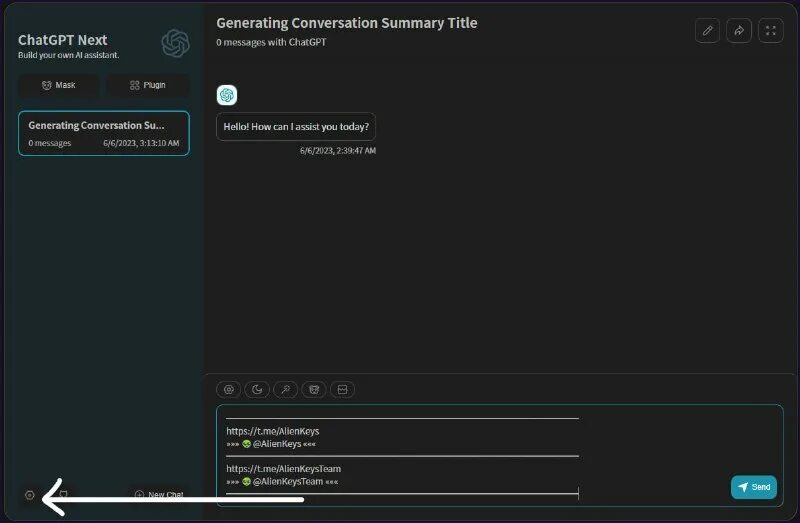Screen dimensions: 800x523
Task: Click the https://t.me/AlienKeys text in input
Action: (273, 431)
